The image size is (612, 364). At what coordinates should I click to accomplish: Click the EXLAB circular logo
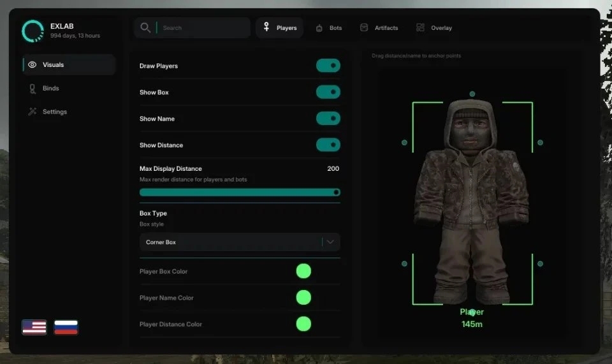pyautogui.click(x=33, y=31)
